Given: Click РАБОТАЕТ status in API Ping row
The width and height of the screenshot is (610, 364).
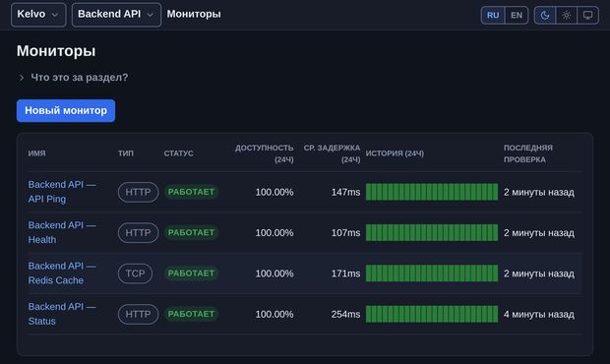Looking at the screenshot, I should click(x=191, y=192).
